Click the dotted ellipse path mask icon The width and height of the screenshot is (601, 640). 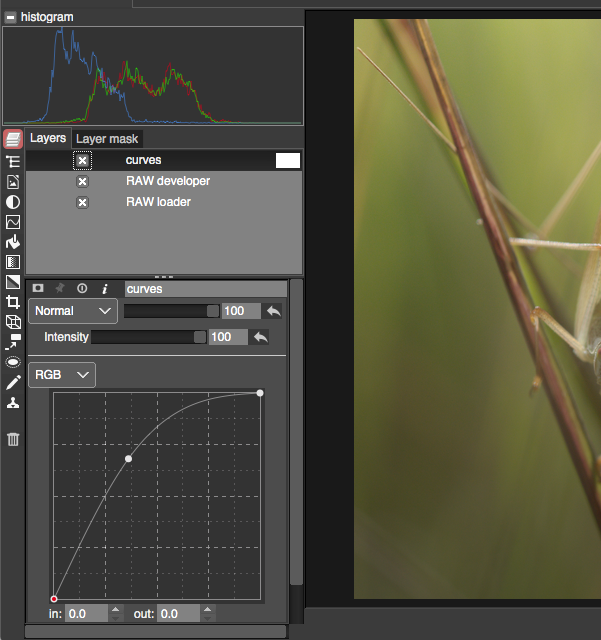coord(13,362)
